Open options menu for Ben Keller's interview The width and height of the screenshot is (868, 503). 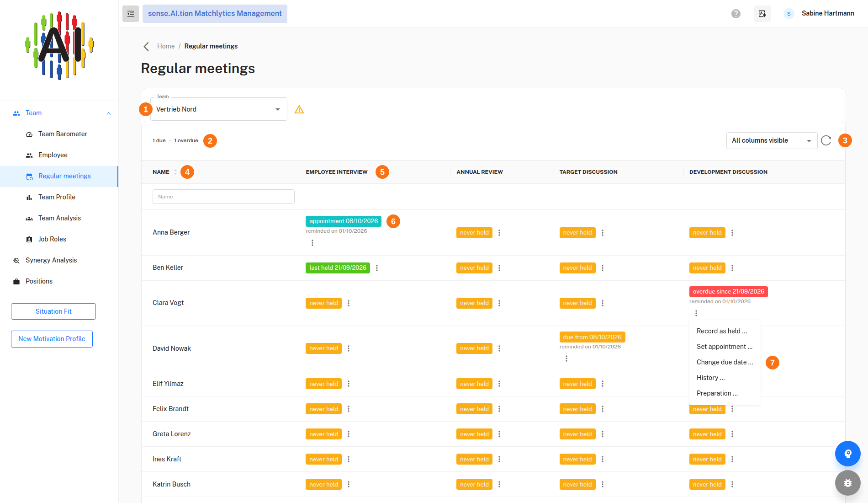pos(377,268)
